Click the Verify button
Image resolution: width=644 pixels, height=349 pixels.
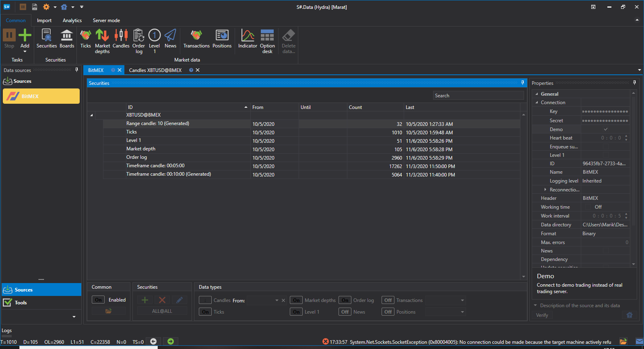[542, 315]
